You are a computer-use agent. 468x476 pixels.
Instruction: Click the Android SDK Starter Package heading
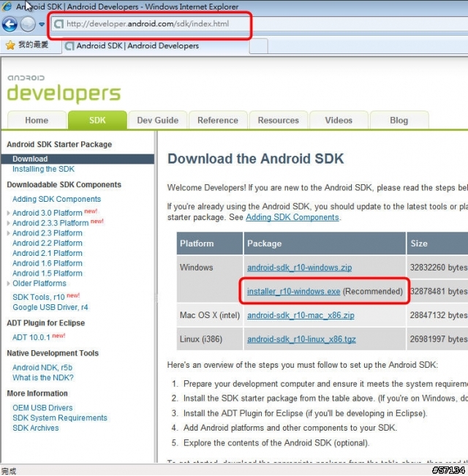[59, 145]
